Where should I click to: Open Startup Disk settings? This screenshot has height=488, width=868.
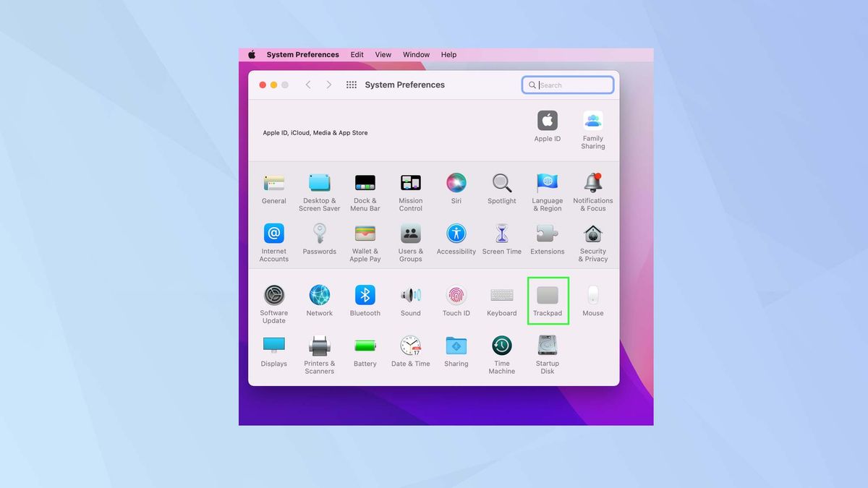click(547, 347)
